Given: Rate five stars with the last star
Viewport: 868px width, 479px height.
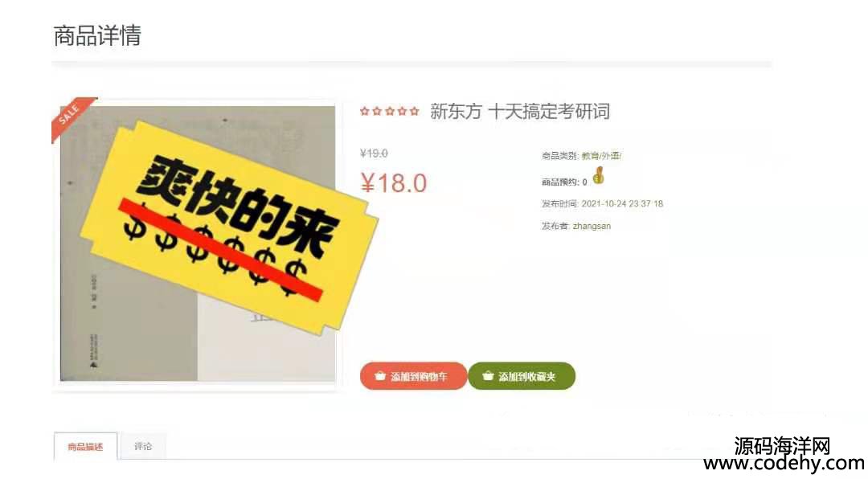Looking at the screenshot, I should [414, 111].
